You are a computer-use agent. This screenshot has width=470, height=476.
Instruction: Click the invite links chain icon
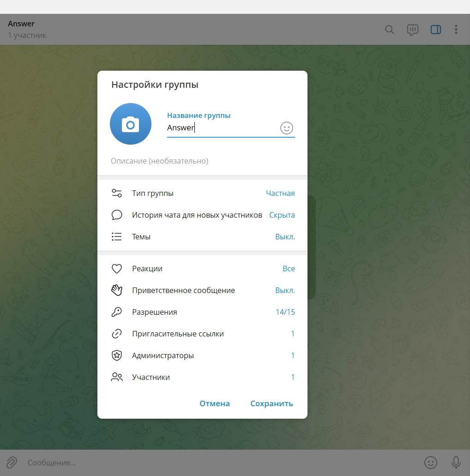point(117,334)
